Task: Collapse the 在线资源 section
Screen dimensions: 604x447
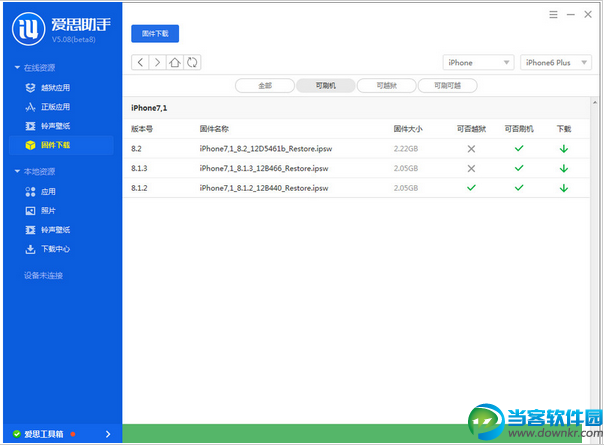Action: point(17,68)
